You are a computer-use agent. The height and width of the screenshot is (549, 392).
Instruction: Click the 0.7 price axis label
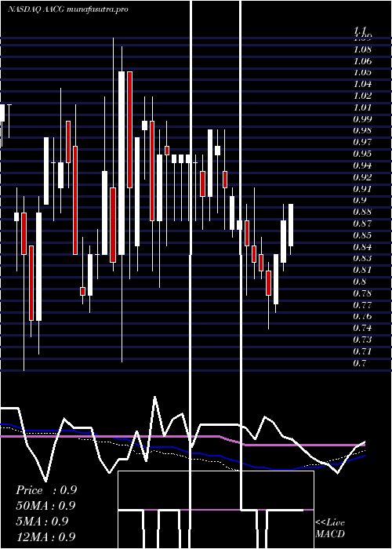(x=360, y=362)
